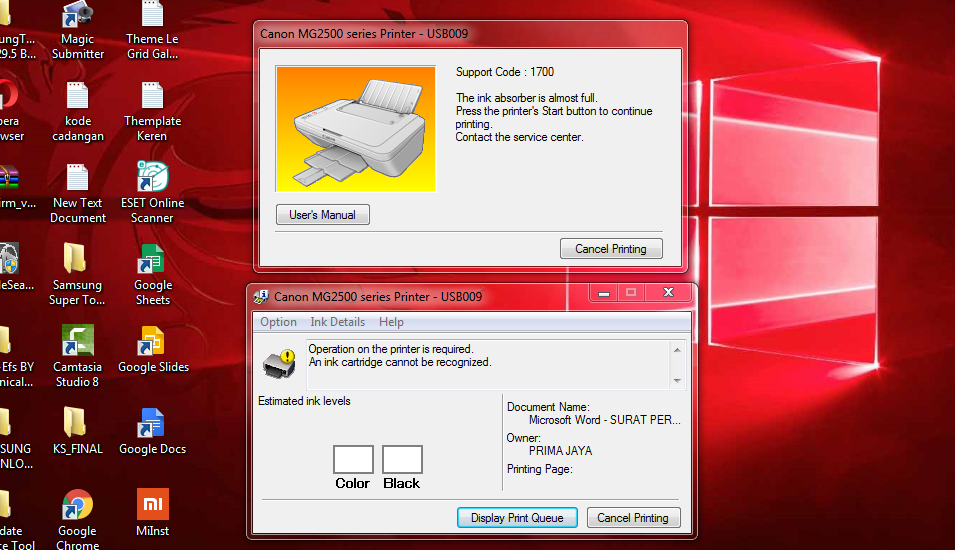Screen dimensions: 955x550
Task: Open the New Text Document icon
Action: [x=77, y=194]
